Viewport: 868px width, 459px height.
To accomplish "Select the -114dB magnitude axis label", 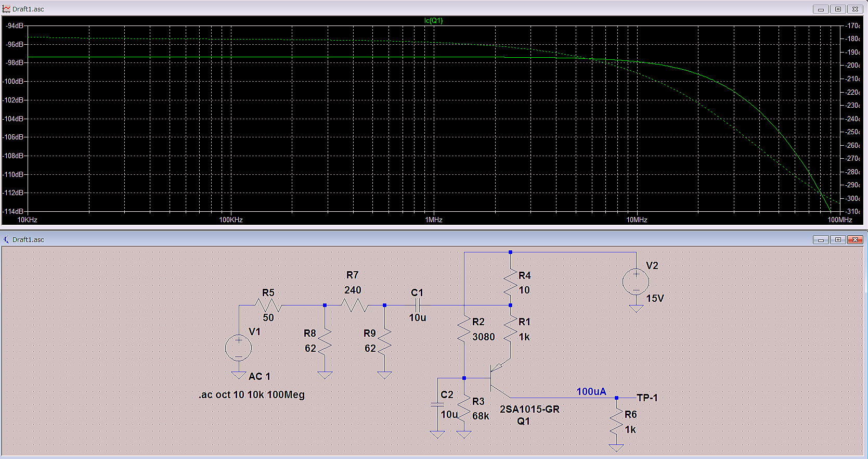I will click(13, 211).
